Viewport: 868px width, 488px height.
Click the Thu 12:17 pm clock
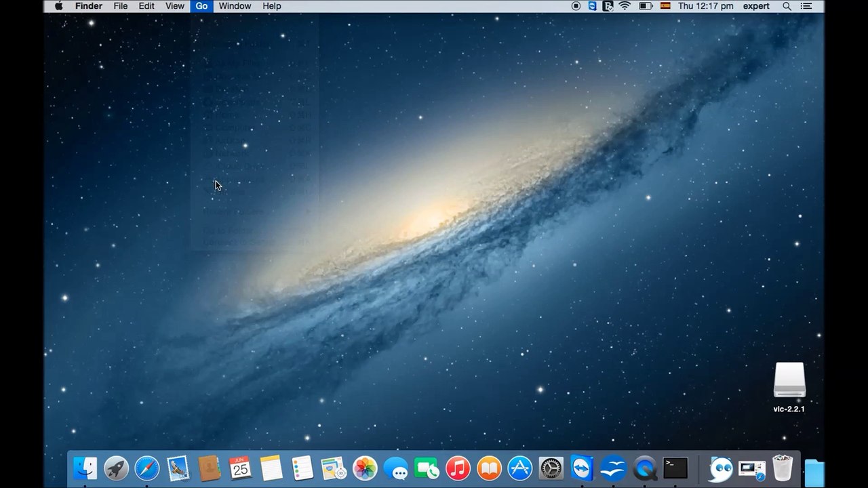point(706,6)
